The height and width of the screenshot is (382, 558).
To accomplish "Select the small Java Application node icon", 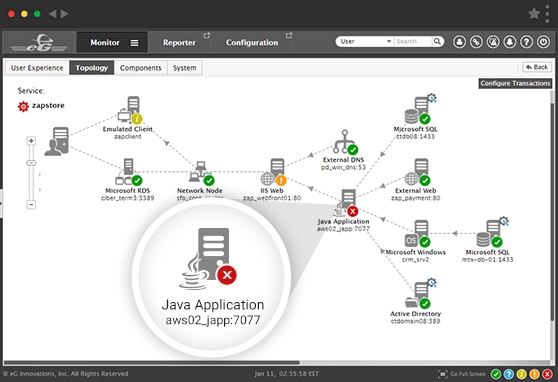I will click(x=346, y=203).
